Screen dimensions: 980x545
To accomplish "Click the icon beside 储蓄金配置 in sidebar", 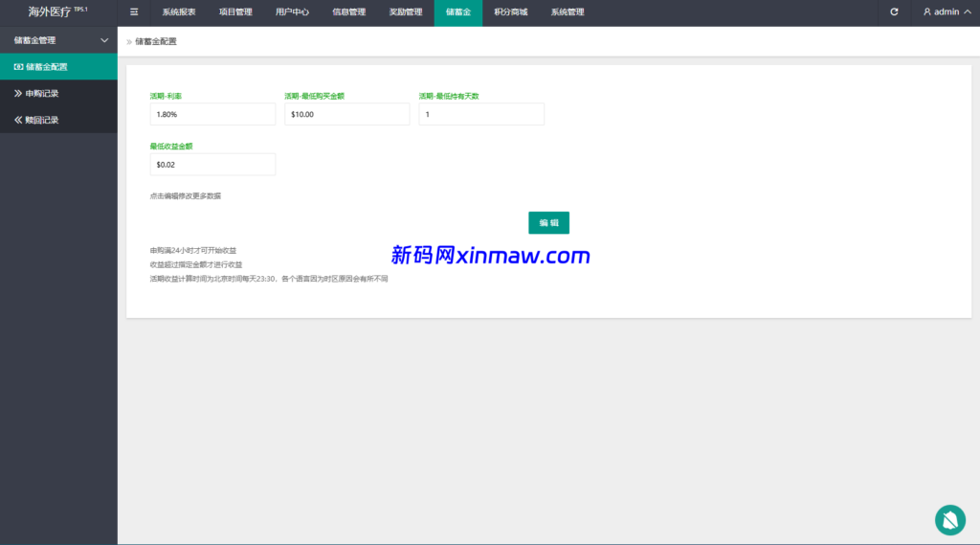I will [x=18, y=67].
